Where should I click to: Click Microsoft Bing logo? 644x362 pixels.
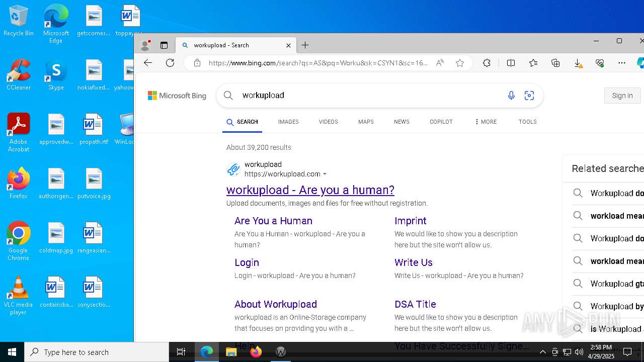click(177, 96)
